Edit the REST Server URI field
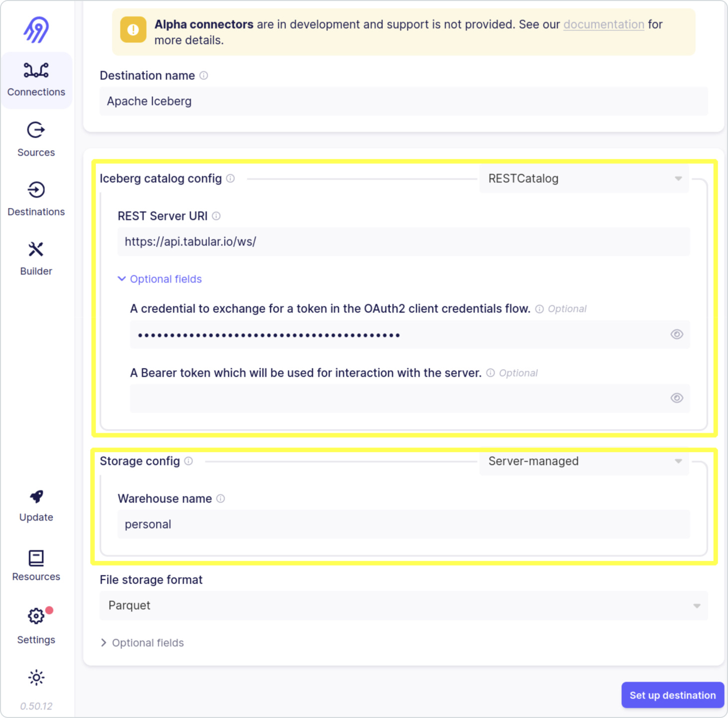The height and width of the screenshot is (718, 728). 403,241
